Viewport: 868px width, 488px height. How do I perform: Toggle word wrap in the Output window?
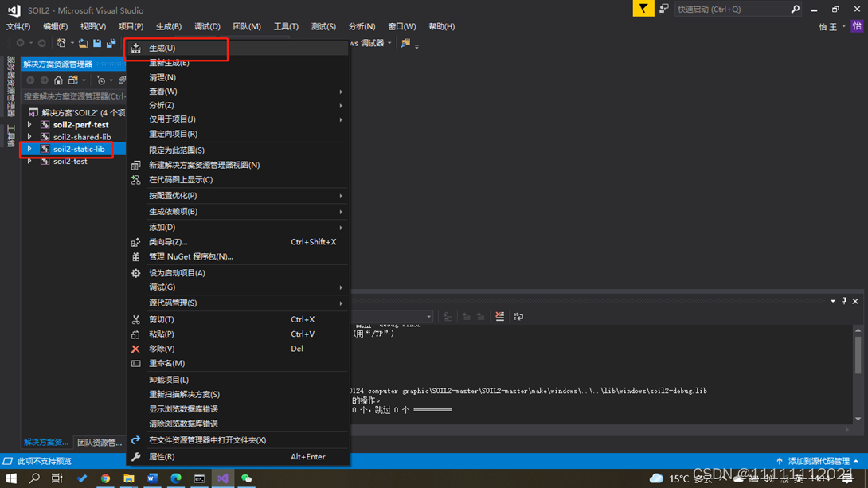[x=518, y=316]
